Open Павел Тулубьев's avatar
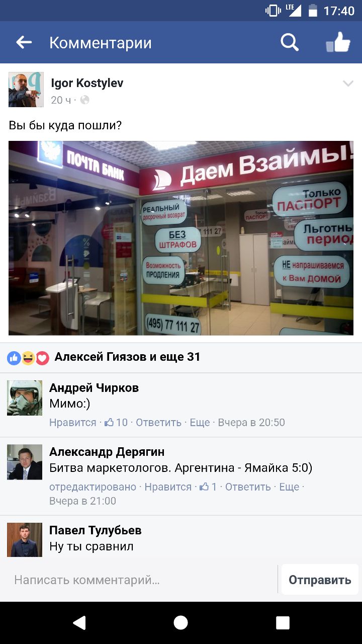The height and width of the screenshot is (644, 362). click(x=25, y=540)
